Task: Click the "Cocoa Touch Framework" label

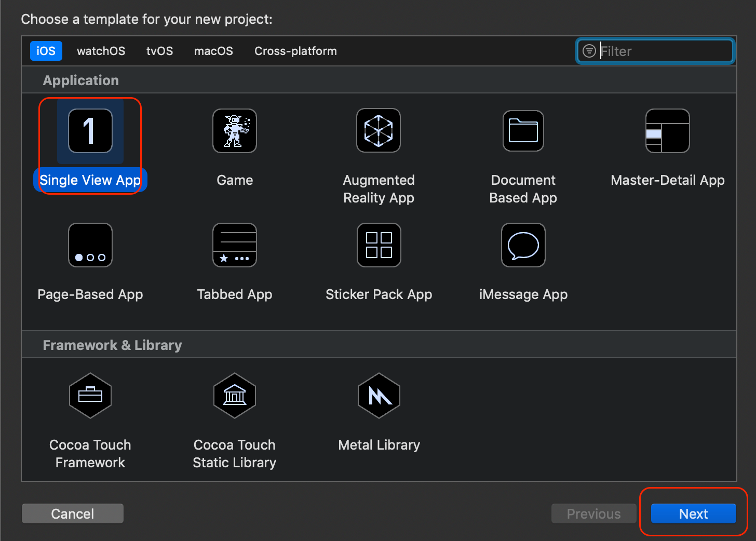Action: click(x=90, y=454)
